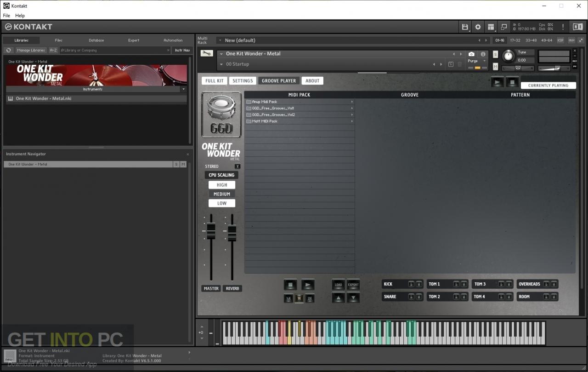Screen dimensions: 588x372
Task: Click the GGD drum logo image
Action: pyautogui.click(x=221, y=114)
